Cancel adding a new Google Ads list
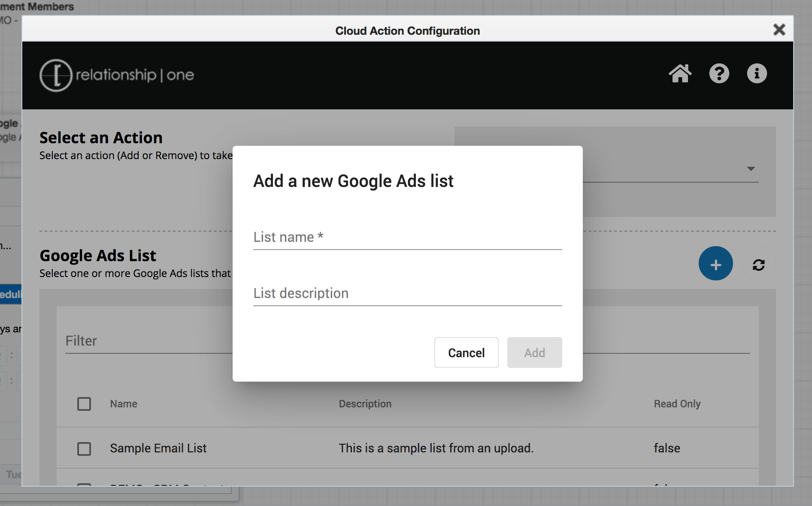The height and width of the screenshot is (506, 812). [x=466, y=352]
